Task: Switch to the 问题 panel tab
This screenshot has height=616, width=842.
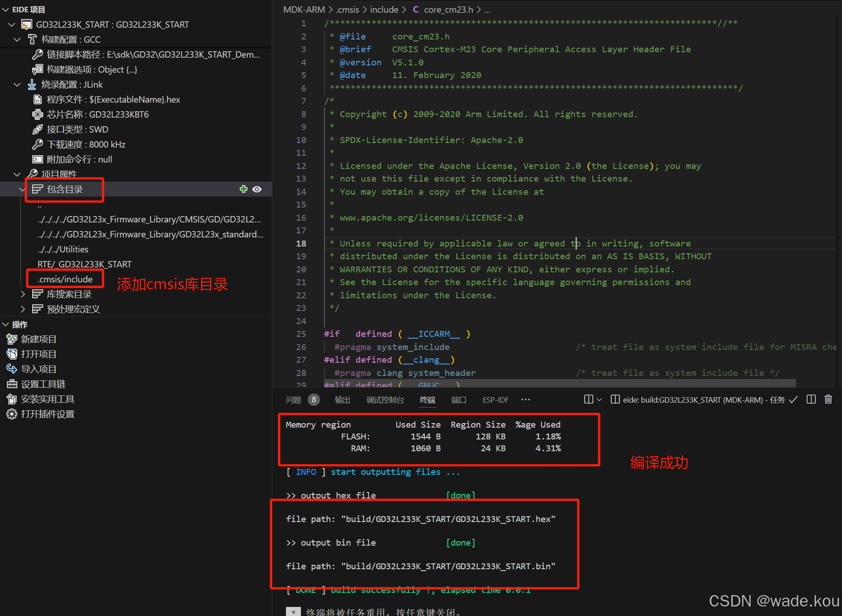Action: click(294, 400)
